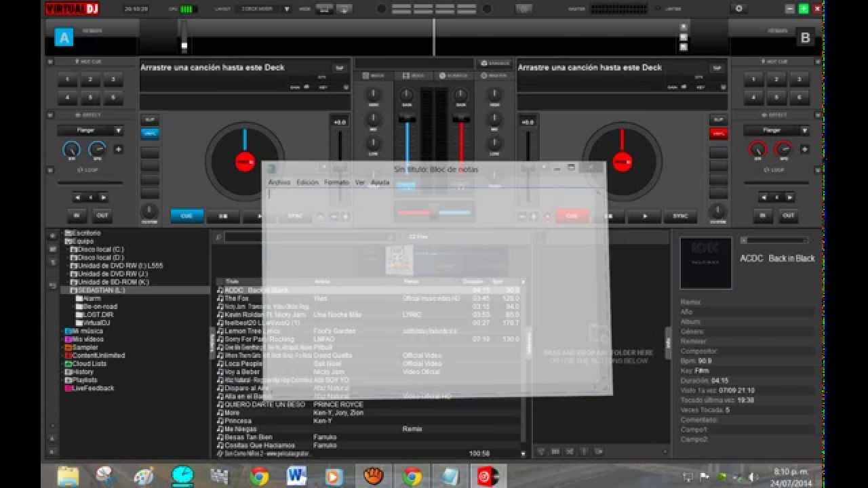Click the plus button beside right effect knobs
The width and height of the screenshot is (868, 488).
(x=804, y=149)
